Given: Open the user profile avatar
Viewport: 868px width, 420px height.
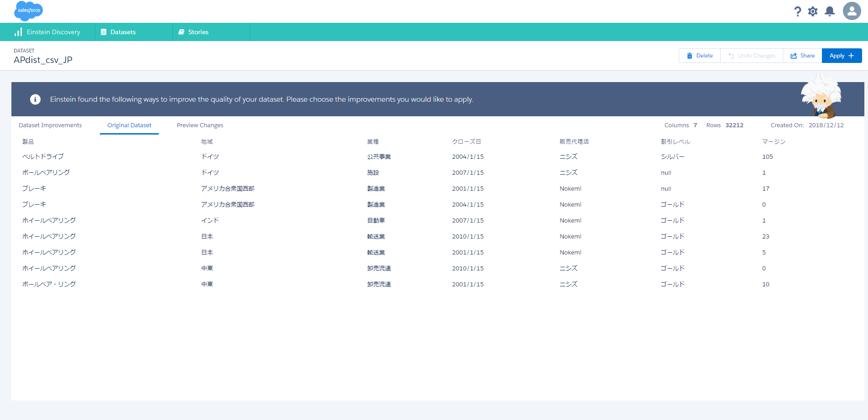Looking at the screenshot, I should pos(852,11).
